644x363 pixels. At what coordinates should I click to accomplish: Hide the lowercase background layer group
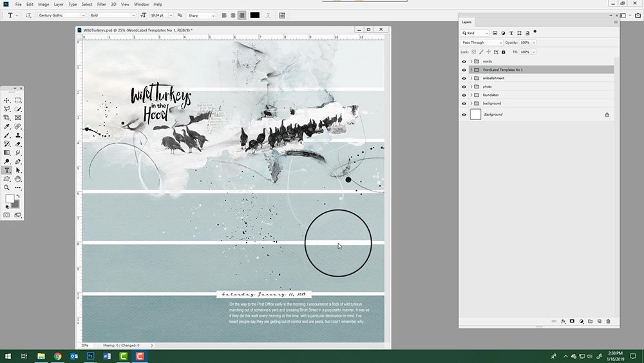pos(464,104)
